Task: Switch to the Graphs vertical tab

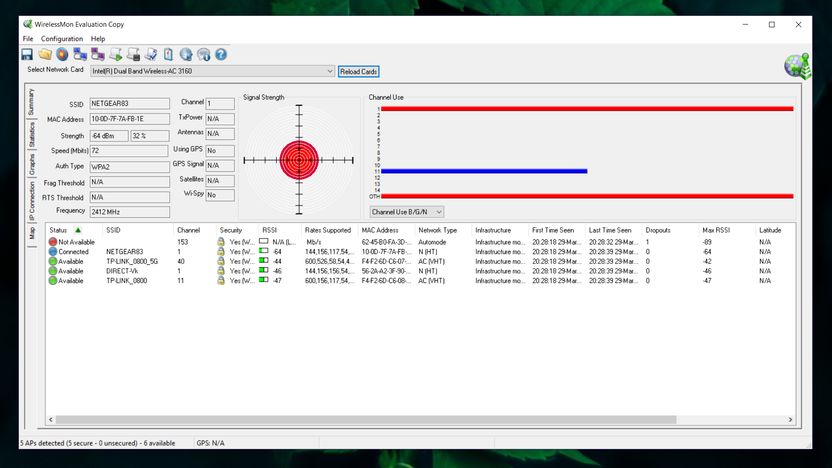Action: point(31,164)
